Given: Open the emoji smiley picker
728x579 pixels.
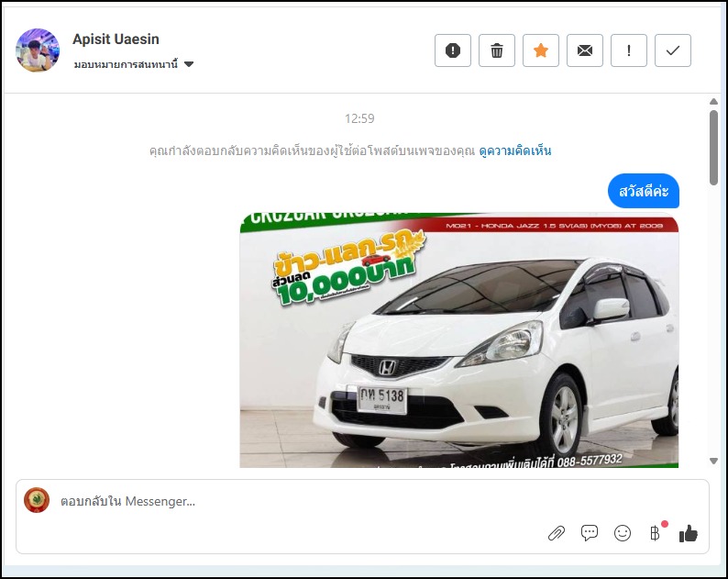Looking at the screenshot, I should 623,533.
